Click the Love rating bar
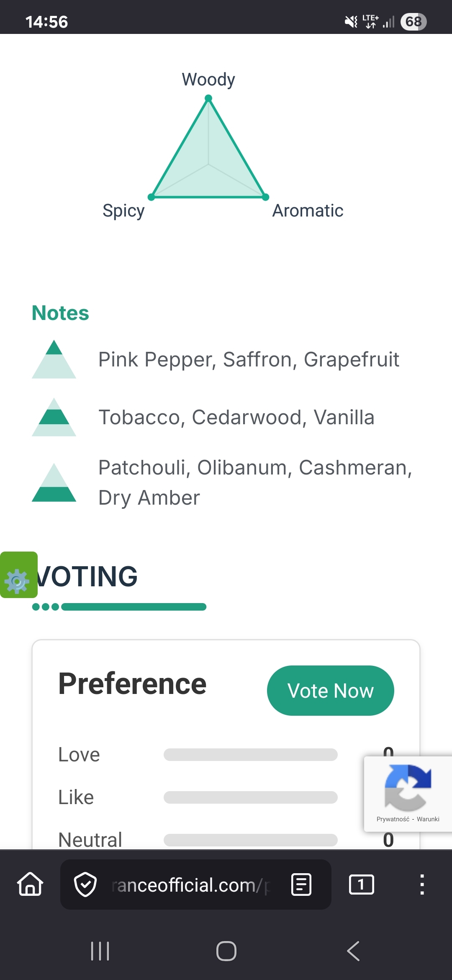The image size is (452, 980). pyautogui.click(x=250, y=755)
